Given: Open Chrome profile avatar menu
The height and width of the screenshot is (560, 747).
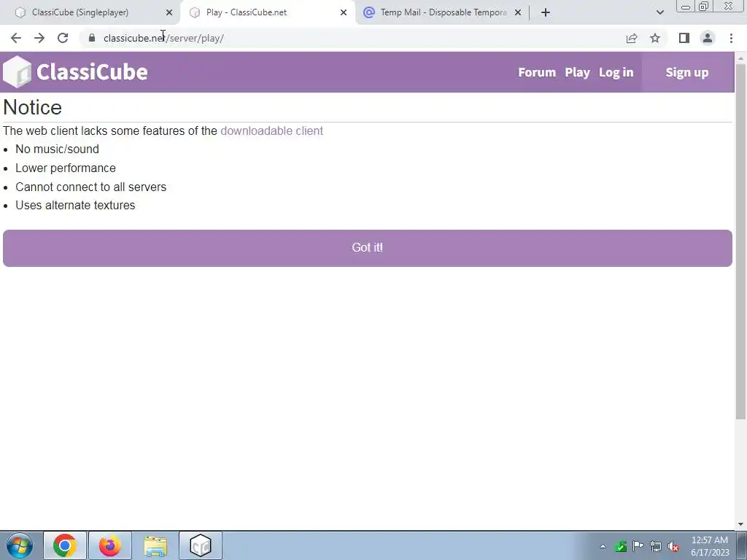Looking at the screenshot, I should point(708,38).
